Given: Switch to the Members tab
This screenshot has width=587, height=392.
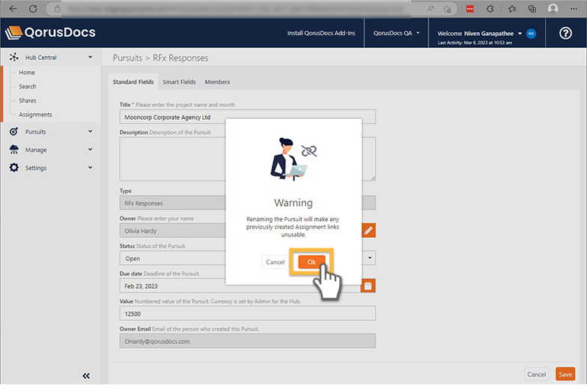Looking at the screenshot, I should tap(217, 82).
